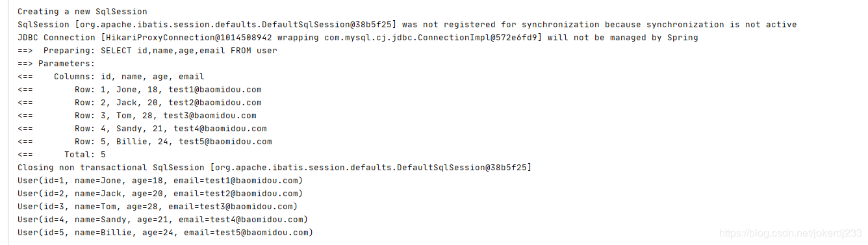The image size is (868, 245).
Task: Click the Row 4 Sandy result line
Action: [x=142, y=129]
